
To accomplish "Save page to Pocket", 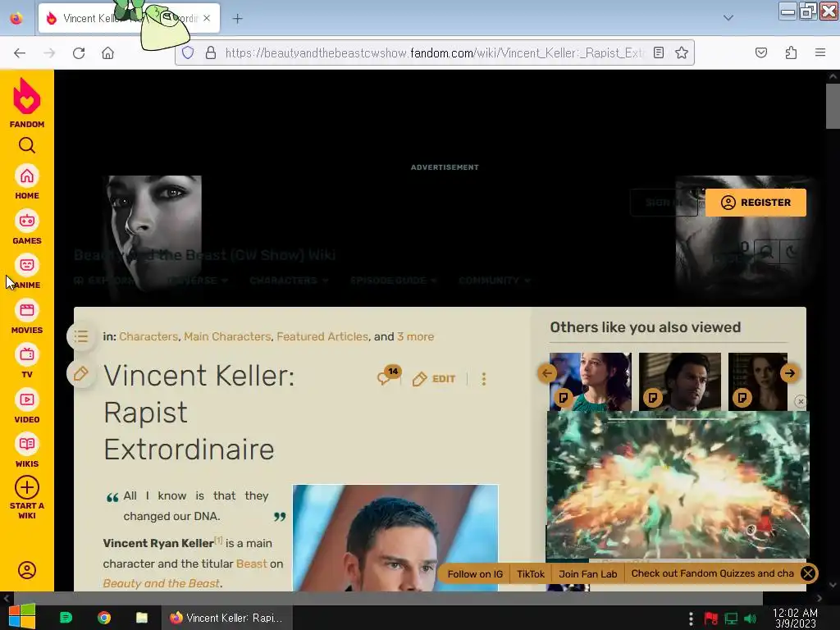I will [x=760, y=52].
